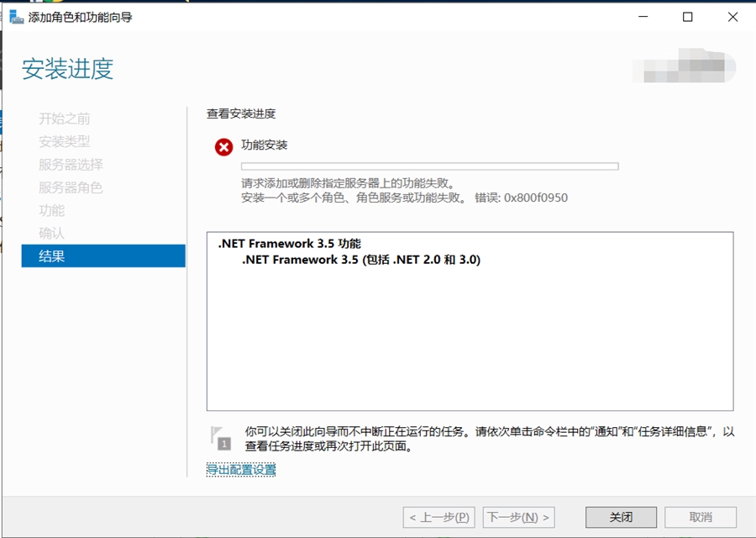Go to the 服务器选择 step
The image size is (756, 538).
(71, 165)
